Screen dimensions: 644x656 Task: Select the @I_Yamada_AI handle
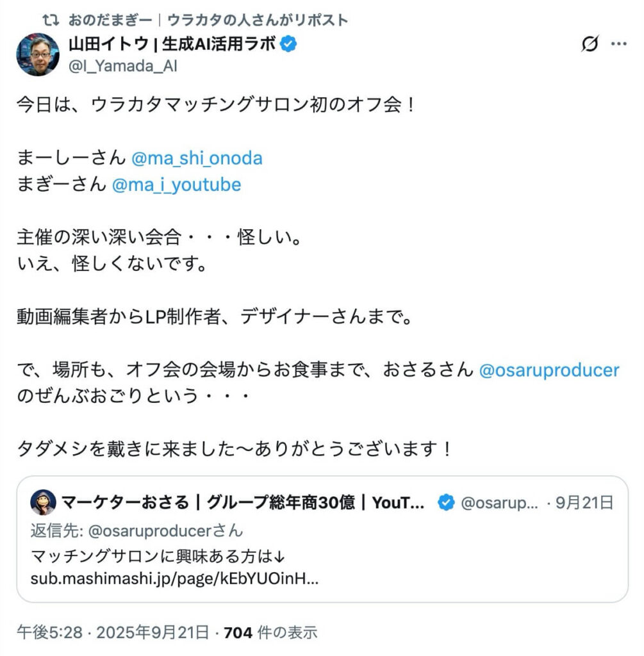click(123, 65)
